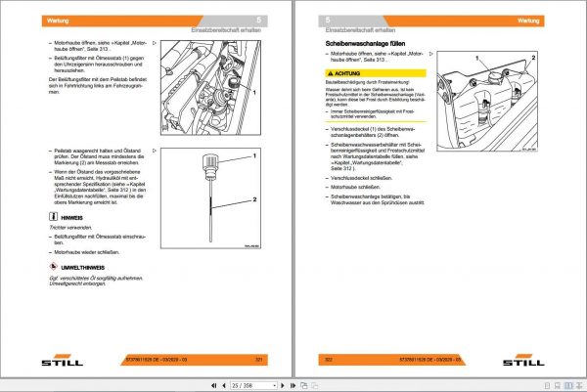Switch to continuous single page layout

point(558,385)
